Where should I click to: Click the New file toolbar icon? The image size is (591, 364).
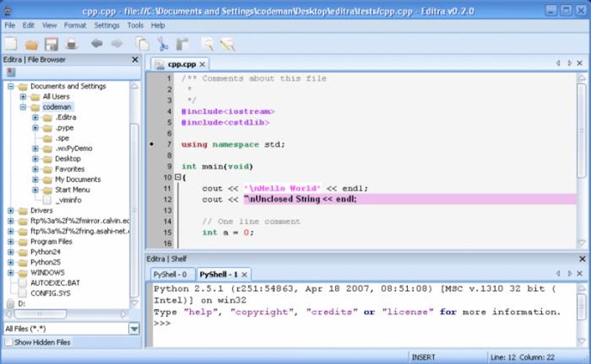[10, 44]
